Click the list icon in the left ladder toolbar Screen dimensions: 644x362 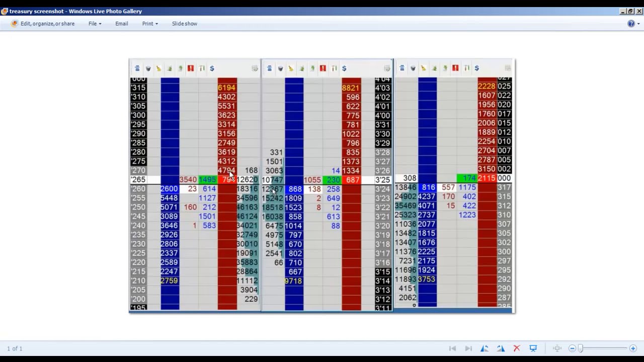[137, 68]
